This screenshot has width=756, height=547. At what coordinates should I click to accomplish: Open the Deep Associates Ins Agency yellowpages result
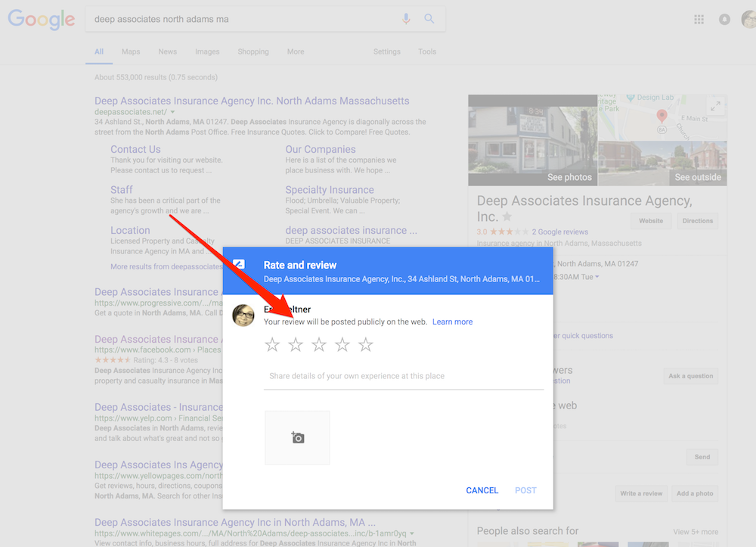[159, 465]
